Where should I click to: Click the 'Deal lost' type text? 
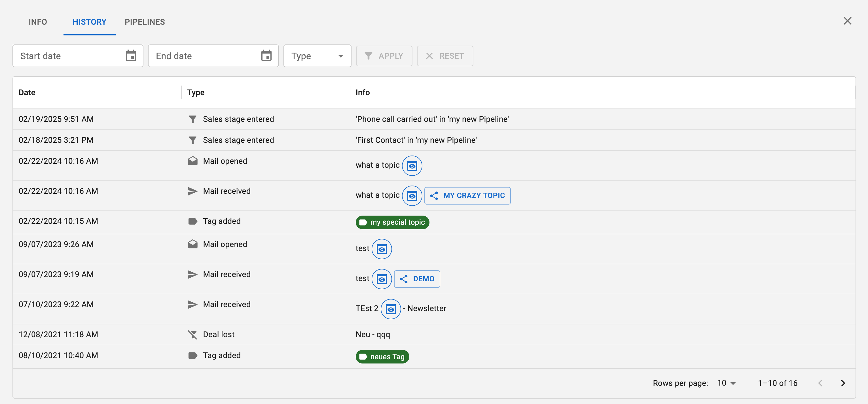[219, 335]
